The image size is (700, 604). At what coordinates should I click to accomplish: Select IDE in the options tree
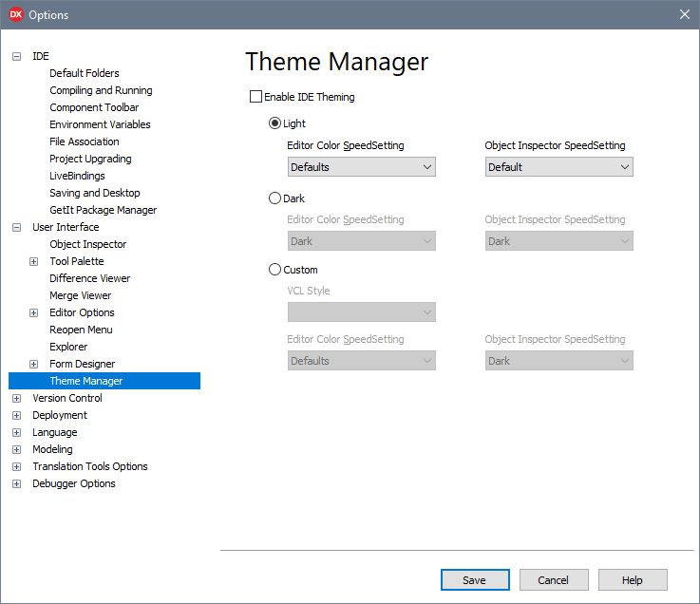[41, 56]
